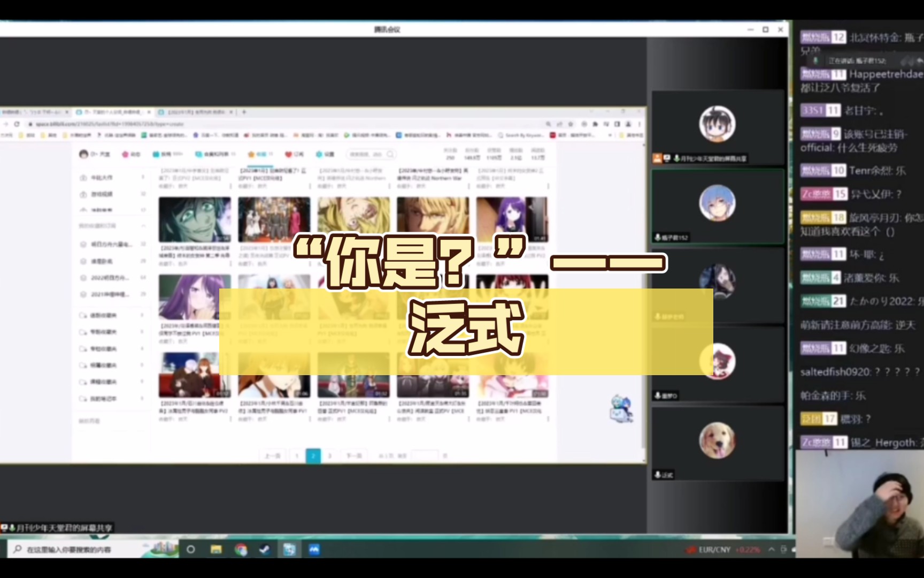
Task: Expand the first subscription category in sidebar
Action: point(112,315)
